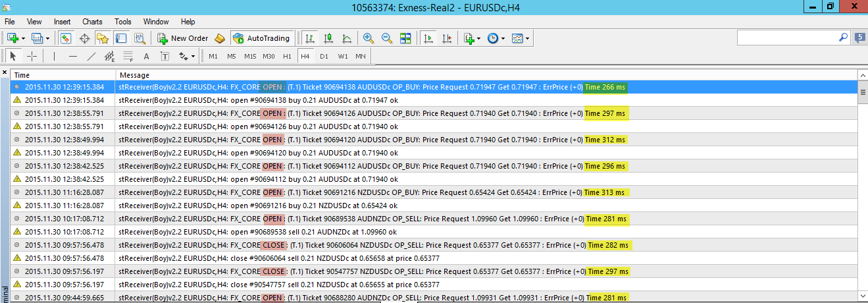The image size is (868, 303).
Task: Switch chart to candlesticks mode
Action: [328, 38]
